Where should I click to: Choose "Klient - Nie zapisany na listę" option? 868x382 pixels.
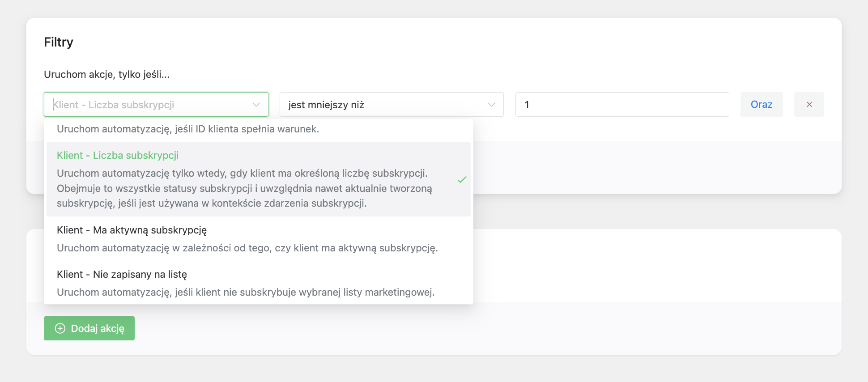[x=122, y=274]
